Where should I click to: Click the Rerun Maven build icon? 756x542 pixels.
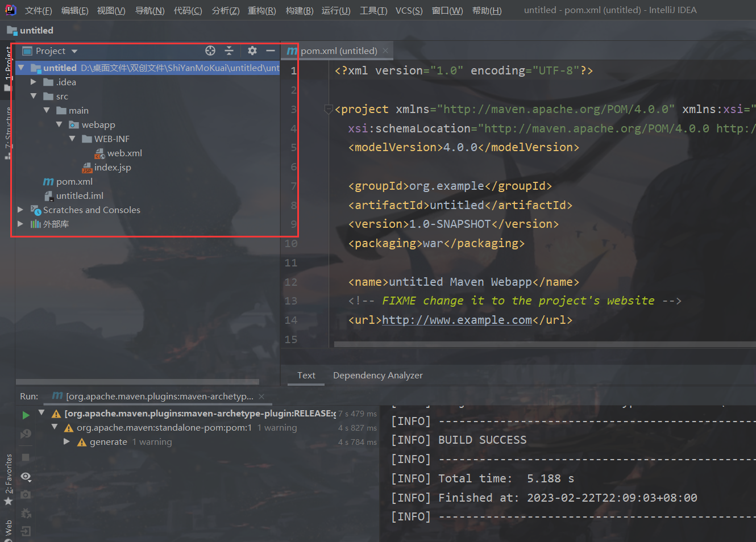[x=25, y=415]
